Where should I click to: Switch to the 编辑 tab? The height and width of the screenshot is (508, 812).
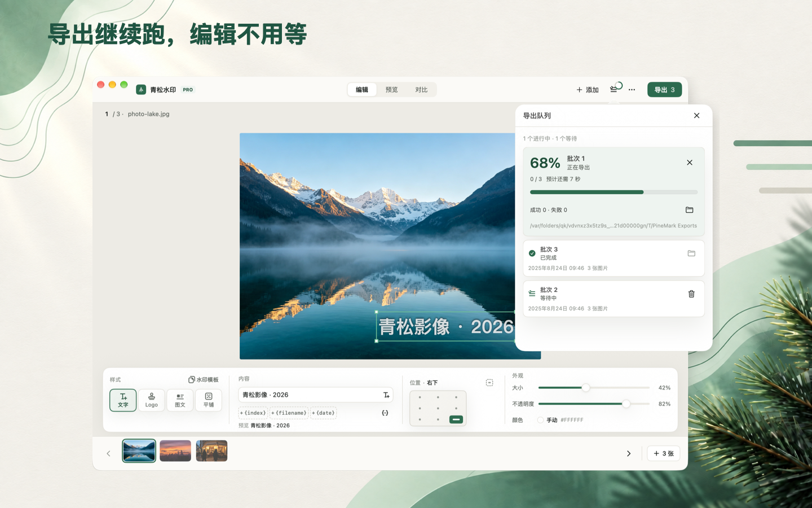[362, 90]
